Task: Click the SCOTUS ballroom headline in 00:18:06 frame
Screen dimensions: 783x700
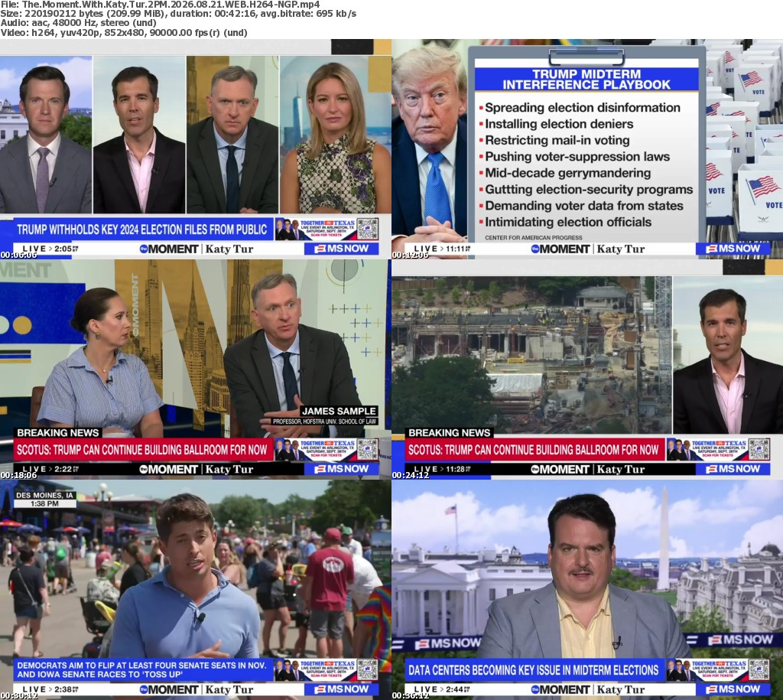Action: 142,450
